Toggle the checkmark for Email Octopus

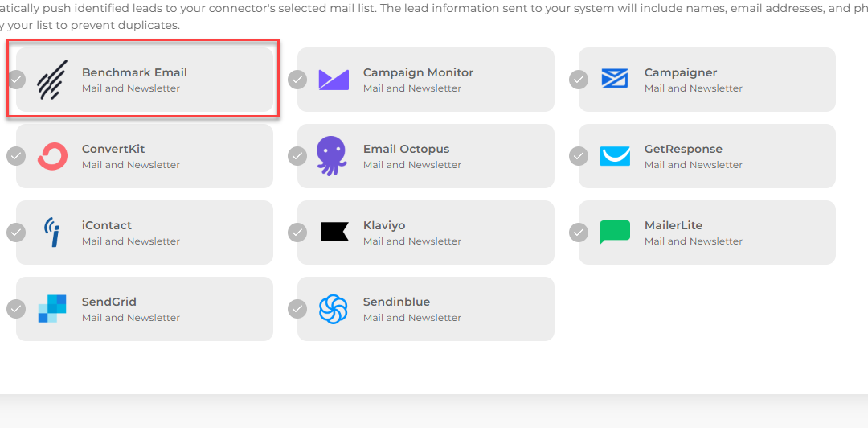297,156
